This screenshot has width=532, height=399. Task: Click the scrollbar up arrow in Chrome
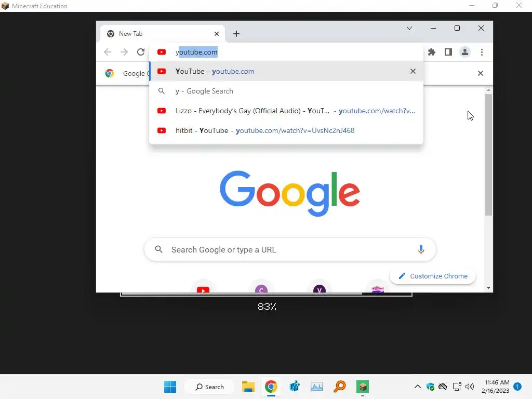pyautogui.click(x=488, y=90)
